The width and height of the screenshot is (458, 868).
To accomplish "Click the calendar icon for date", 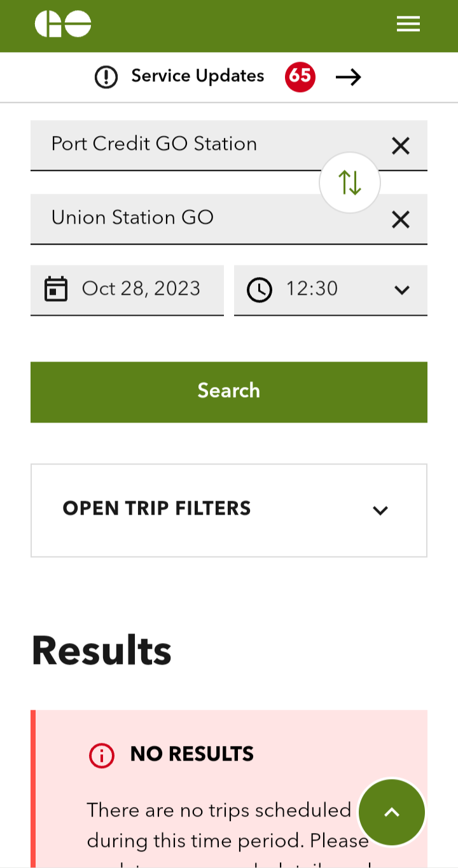I will coord(56,290).
